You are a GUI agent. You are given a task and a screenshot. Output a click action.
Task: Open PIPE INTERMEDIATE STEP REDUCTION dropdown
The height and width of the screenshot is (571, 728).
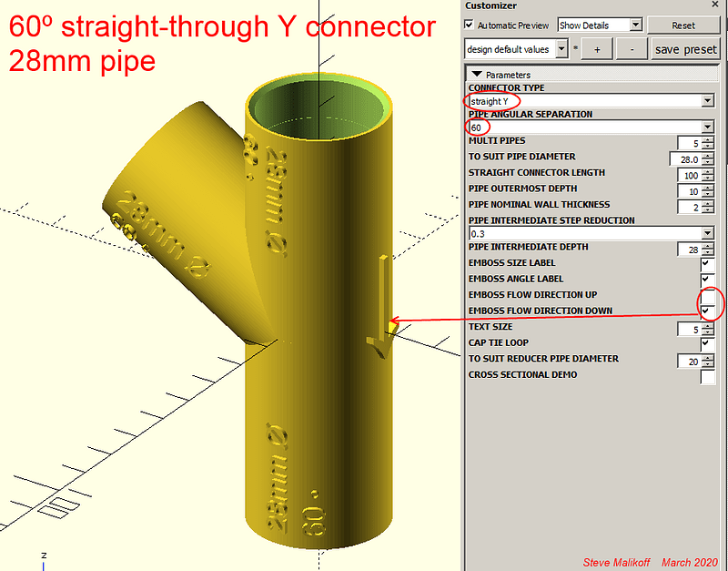point(591,233)
